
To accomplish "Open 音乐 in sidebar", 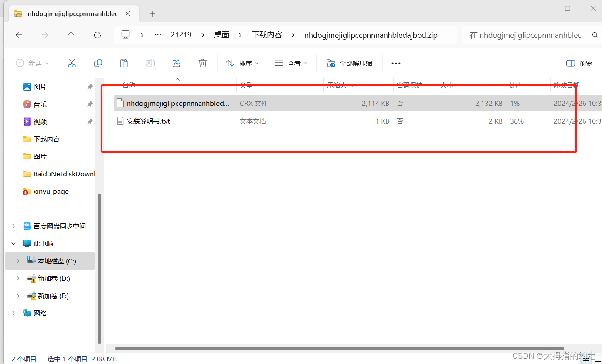I will point(40,104).
